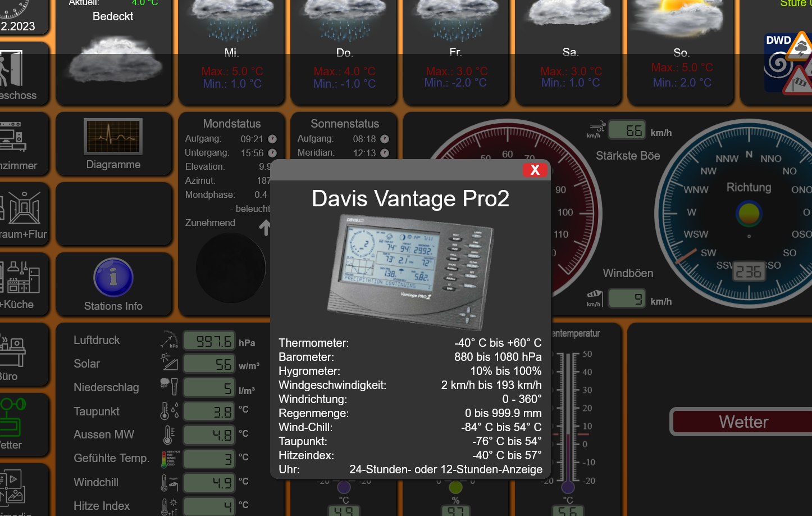This screenshot has width=812, height=516.
Task: Click the moon phase Zunehmend arrow icon
Action: 265,227
